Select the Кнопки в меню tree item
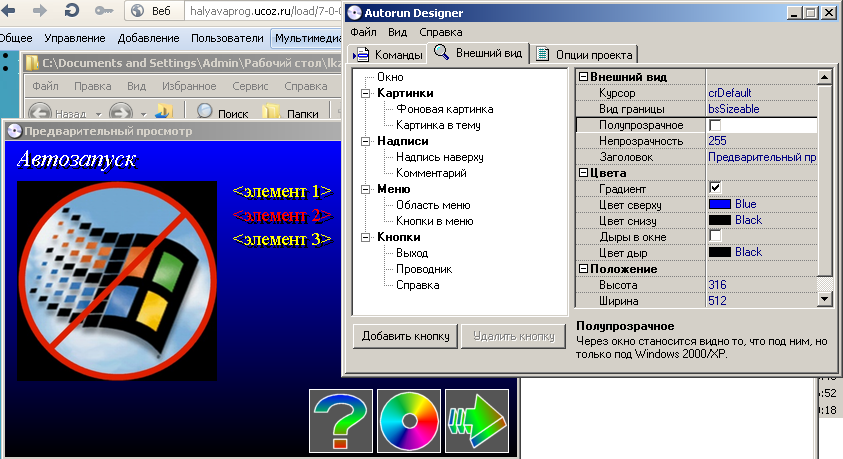The height and width of the screenshot is (459, 843). pos(434,221)
